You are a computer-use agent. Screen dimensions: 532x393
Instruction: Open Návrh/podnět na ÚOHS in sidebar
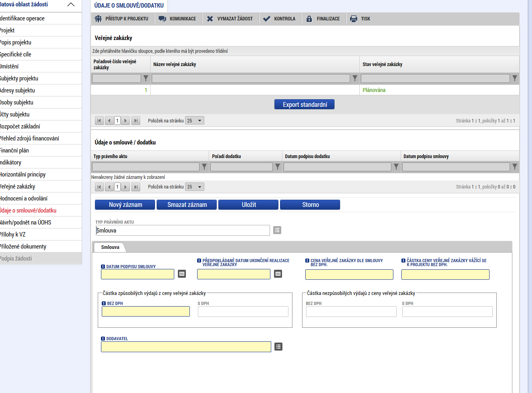tap(40, 223)
